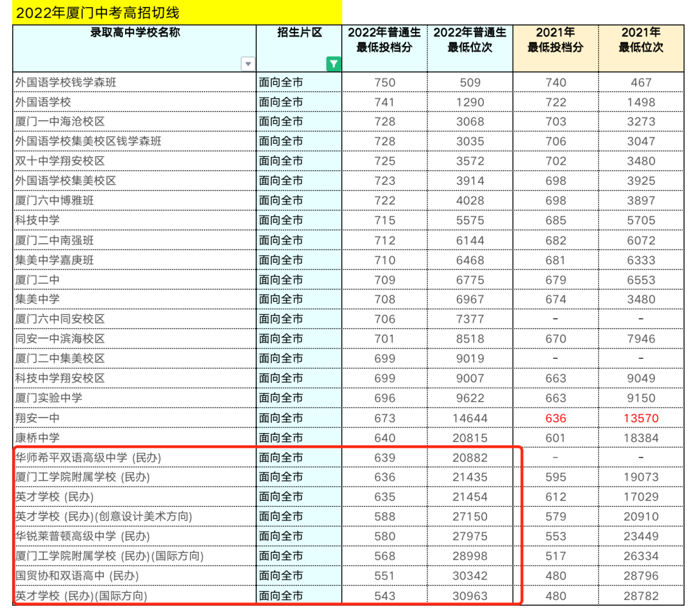Select the 2021 rank value 18384

coord(641,438)
